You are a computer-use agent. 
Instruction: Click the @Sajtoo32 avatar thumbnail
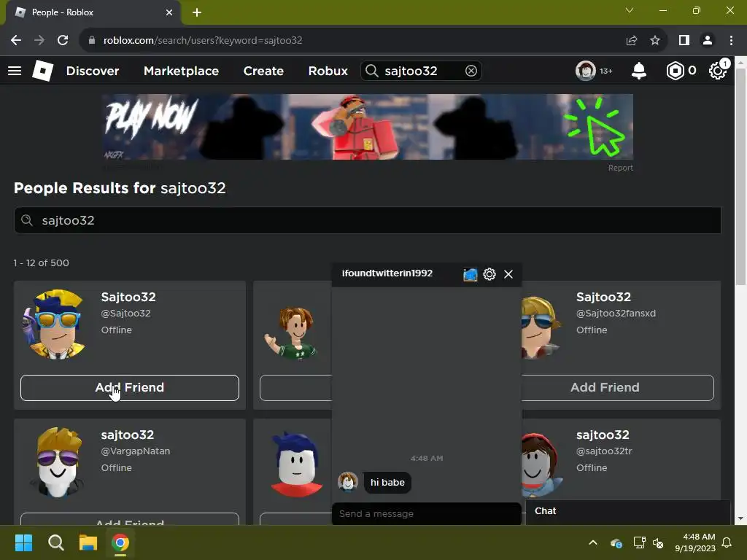[x=55, y=324]
